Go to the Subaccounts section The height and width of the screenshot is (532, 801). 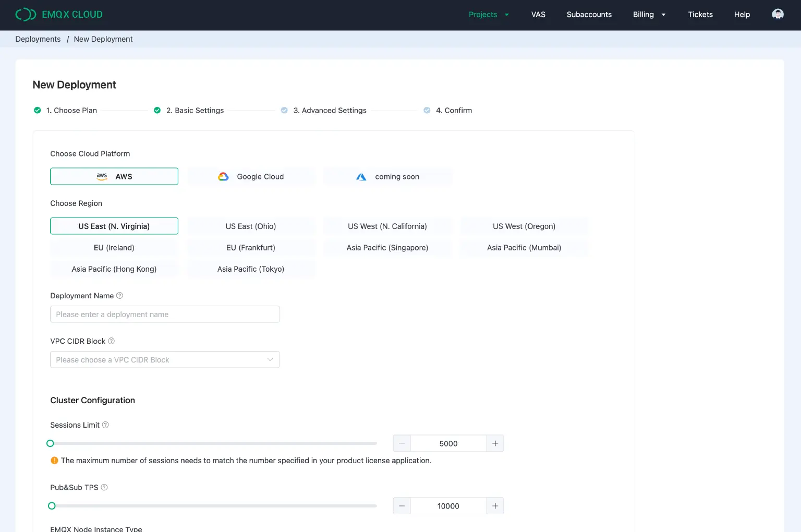click(x=589, y=15)
